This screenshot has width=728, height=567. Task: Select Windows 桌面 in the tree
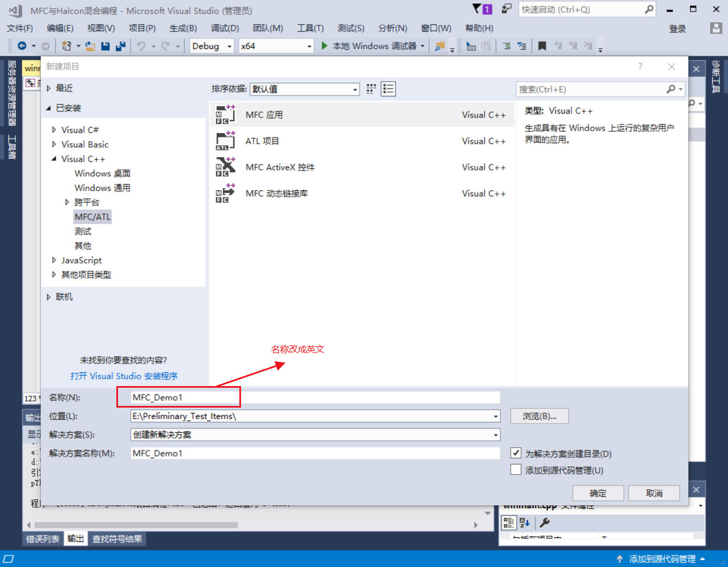pos(103,174)
